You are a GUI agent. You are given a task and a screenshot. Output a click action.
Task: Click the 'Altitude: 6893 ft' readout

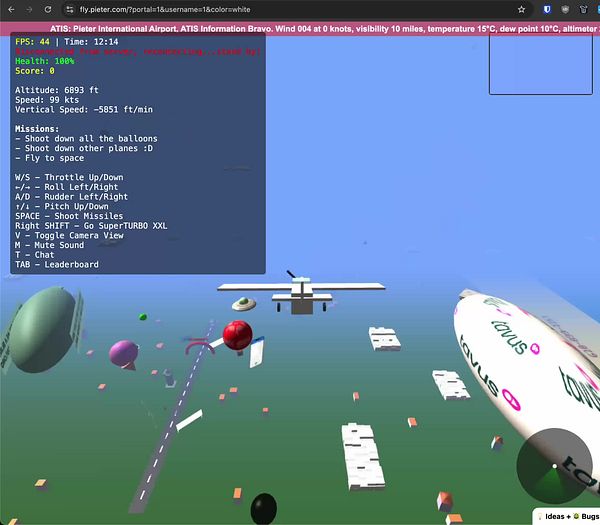click(57, 90)
